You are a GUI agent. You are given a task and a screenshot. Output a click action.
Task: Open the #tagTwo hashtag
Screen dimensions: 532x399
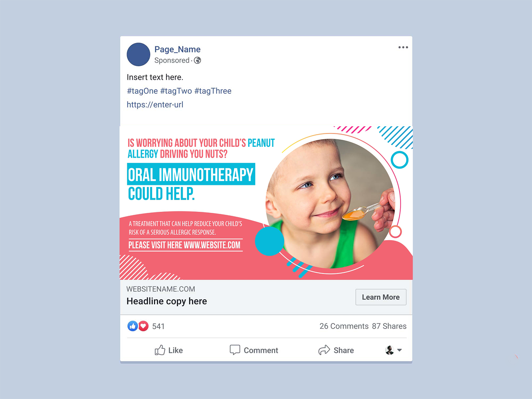176,91
